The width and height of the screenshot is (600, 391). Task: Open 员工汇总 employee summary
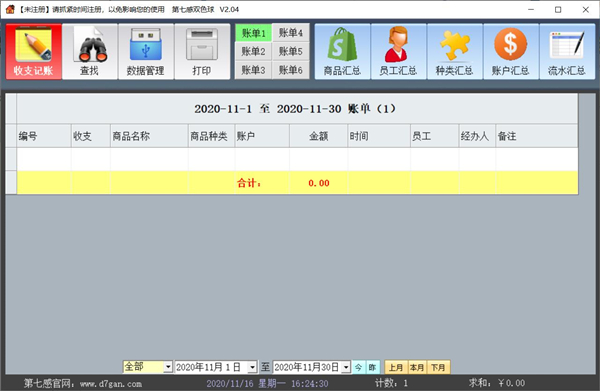click(x=398, y=52)
